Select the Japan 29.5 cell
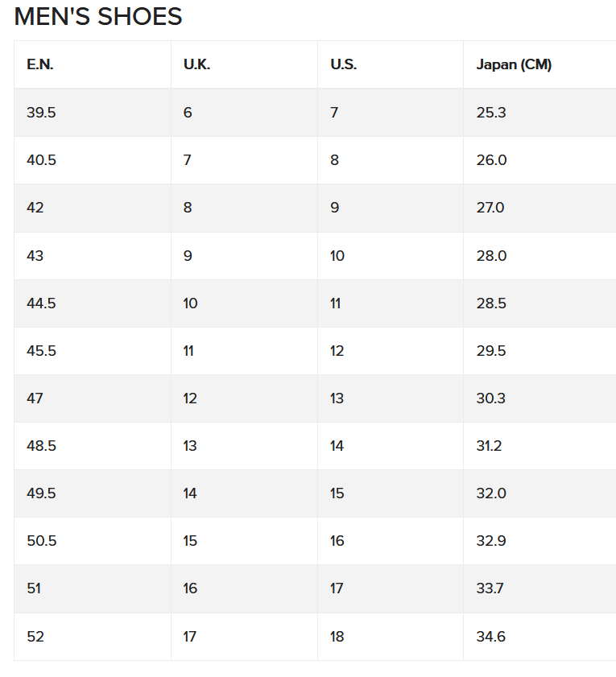616x677 pixels. 540,351
